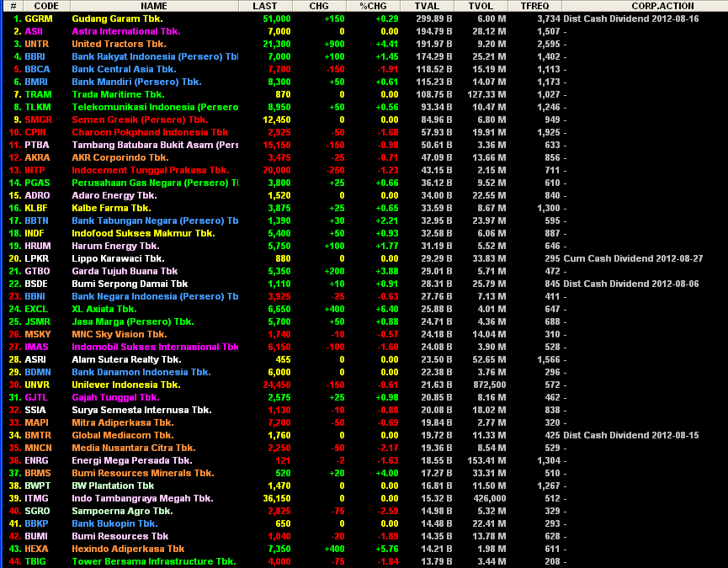
Task: Click the name BW Plantation Tbk
Action: coord(113,486)
